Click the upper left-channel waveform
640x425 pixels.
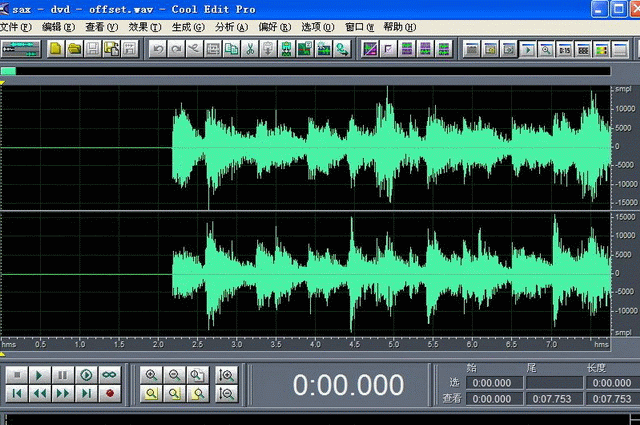[305, 148]
